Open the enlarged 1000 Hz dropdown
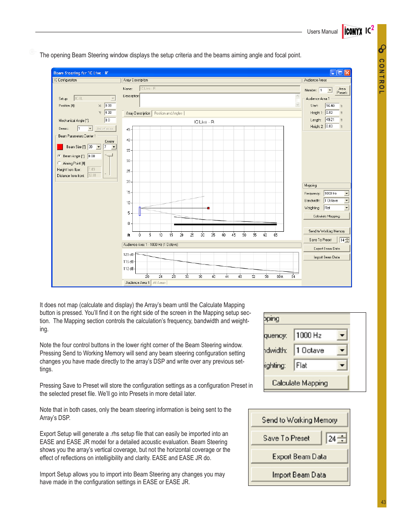411x532 pixels. [342, 335]
